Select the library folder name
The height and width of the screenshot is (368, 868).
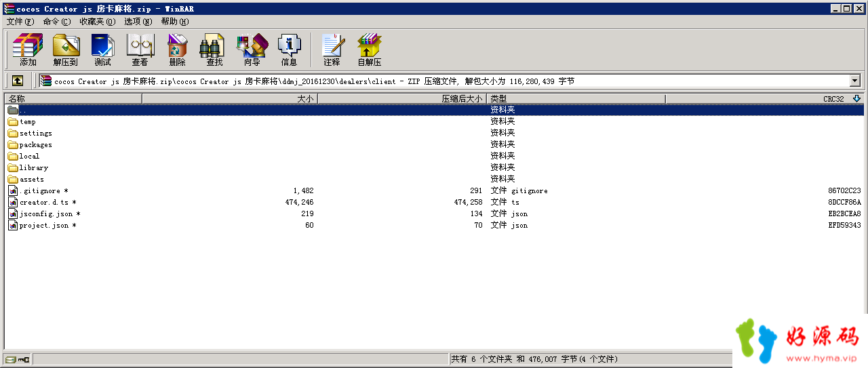[33, 168]
